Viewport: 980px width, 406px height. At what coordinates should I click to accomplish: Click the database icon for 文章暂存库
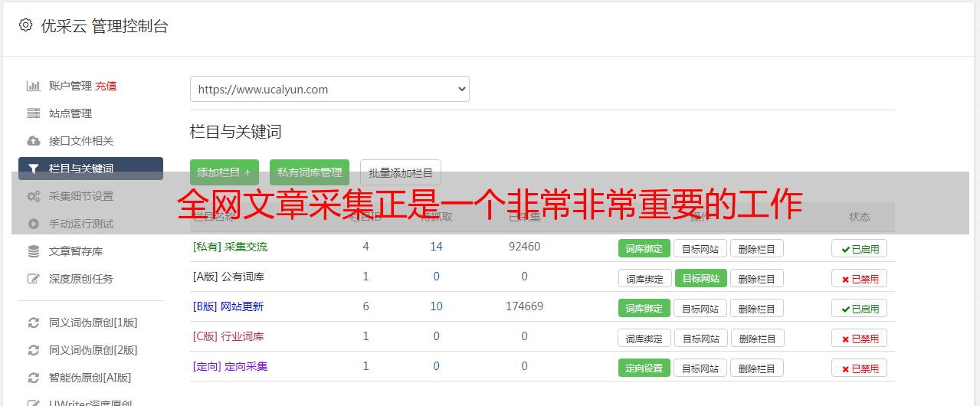pyautogui.click(x=33, y=251)
